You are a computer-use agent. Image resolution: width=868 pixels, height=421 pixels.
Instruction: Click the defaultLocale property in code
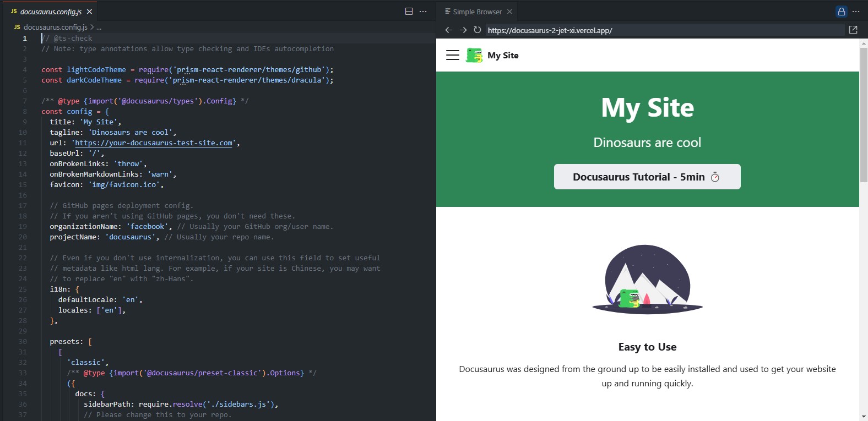click(88, 299)
